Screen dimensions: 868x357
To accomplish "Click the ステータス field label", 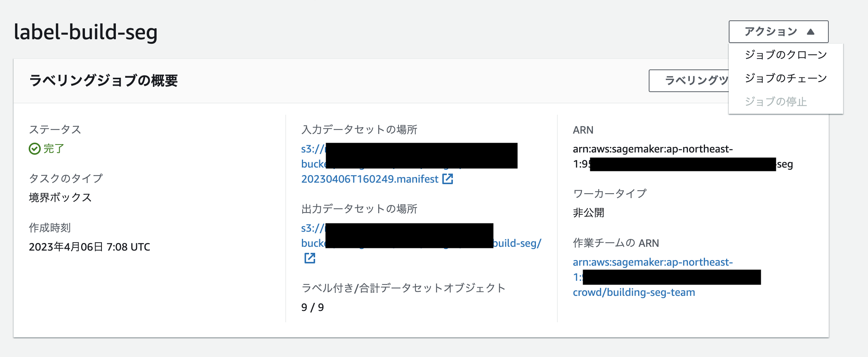I will click(55, 129).
